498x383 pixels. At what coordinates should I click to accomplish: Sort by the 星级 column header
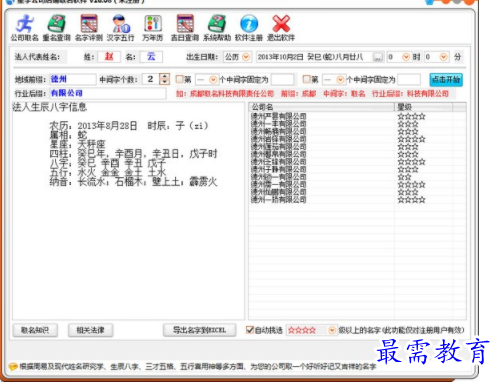[423, 107]
